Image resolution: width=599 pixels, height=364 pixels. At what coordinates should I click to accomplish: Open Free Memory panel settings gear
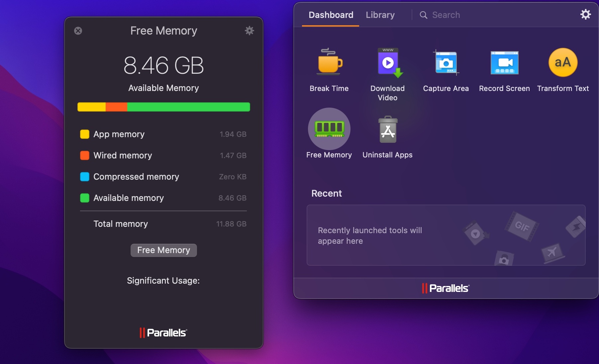point(249,31)
